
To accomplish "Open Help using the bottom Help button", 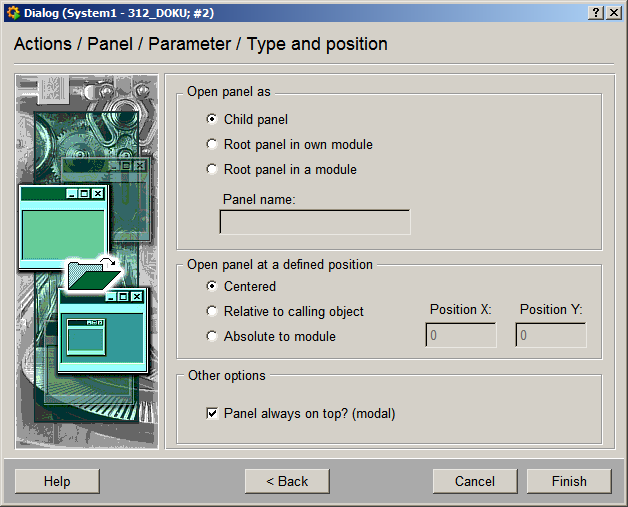I will (57, 481).
